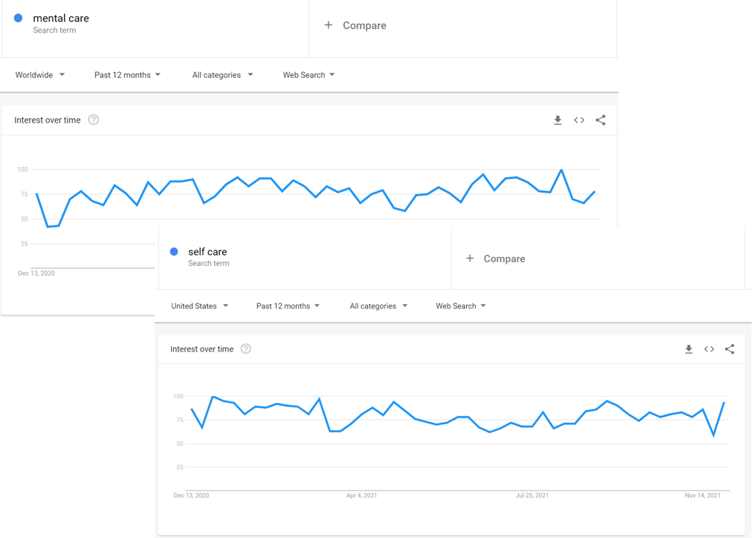Open Past 12 months dropdown in mental care panel
The height and width of the screenshot is (538, 756).
(x=127, y=75)
